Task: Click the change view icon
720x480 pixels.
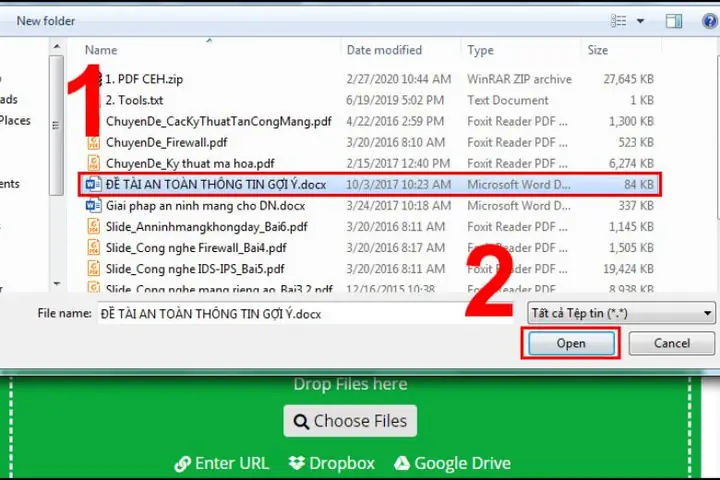Action: tap(619, 21)
